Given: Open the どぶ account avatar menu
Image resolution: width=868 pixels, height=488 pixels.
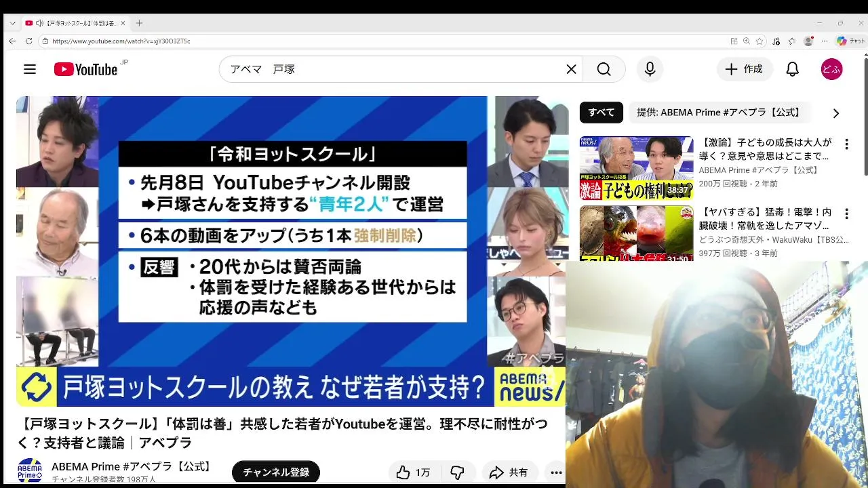Looking at the screenshot, I should coord(831,69).
